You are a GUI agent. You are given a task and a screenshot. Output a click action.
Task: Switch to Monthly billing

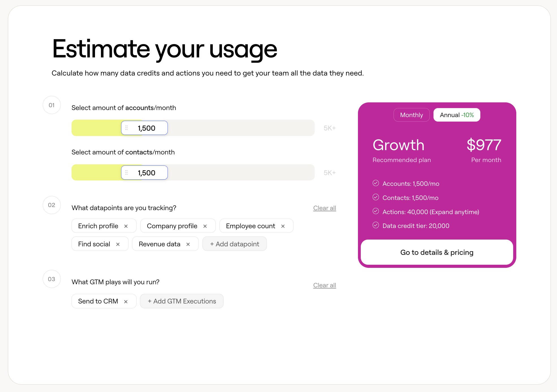411,115
